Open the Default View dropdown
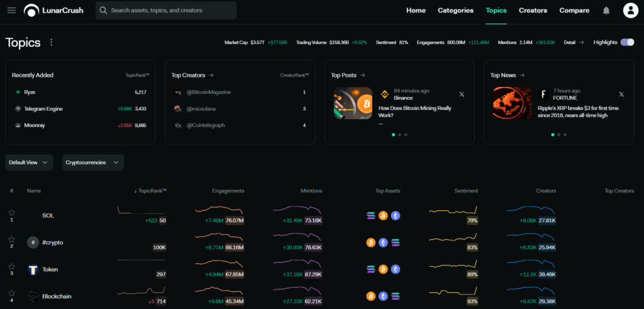This screenshot has width=644, height=309. 29,162
